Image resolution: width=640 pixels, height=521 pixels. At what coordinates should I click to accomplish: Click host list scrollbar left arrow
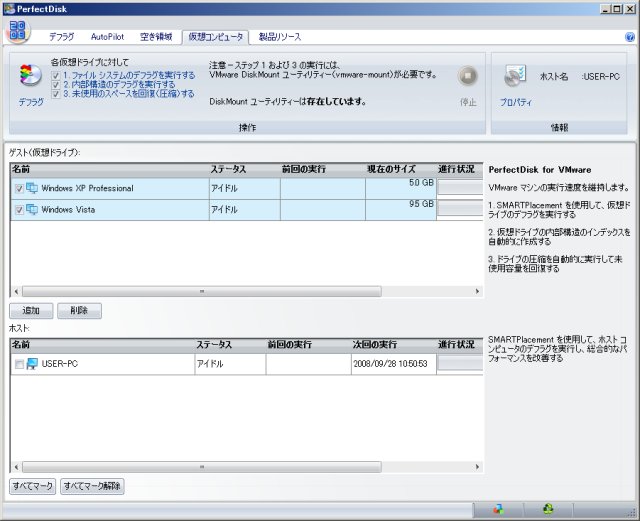16,467
